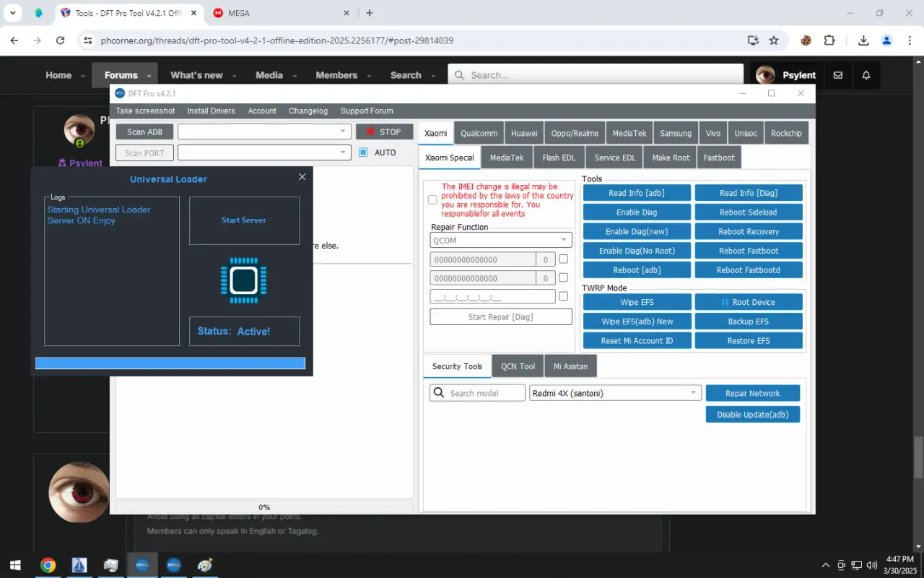
Task: Focus the forum Search... box
Action: pyautogui.click(x=596, y=75)
